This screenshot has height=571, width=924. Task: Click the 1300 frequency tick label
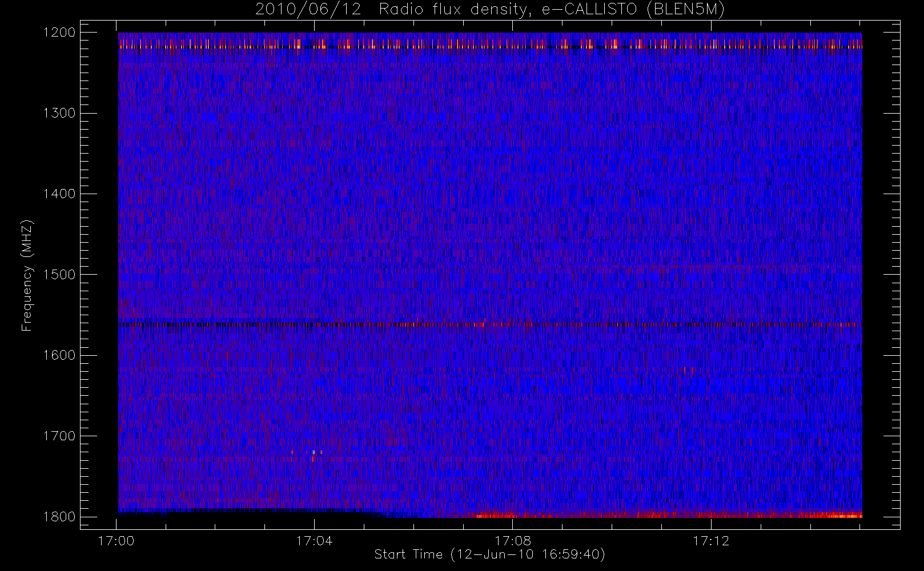(x=59, y=113)
